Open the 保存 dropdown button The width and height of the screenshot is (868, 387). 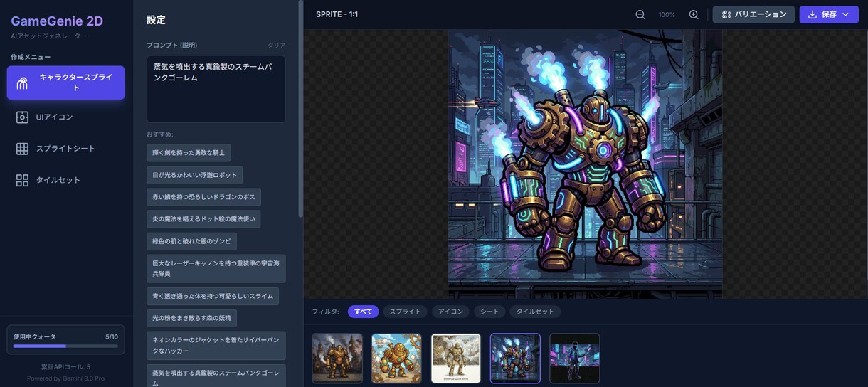click(829, 14)
